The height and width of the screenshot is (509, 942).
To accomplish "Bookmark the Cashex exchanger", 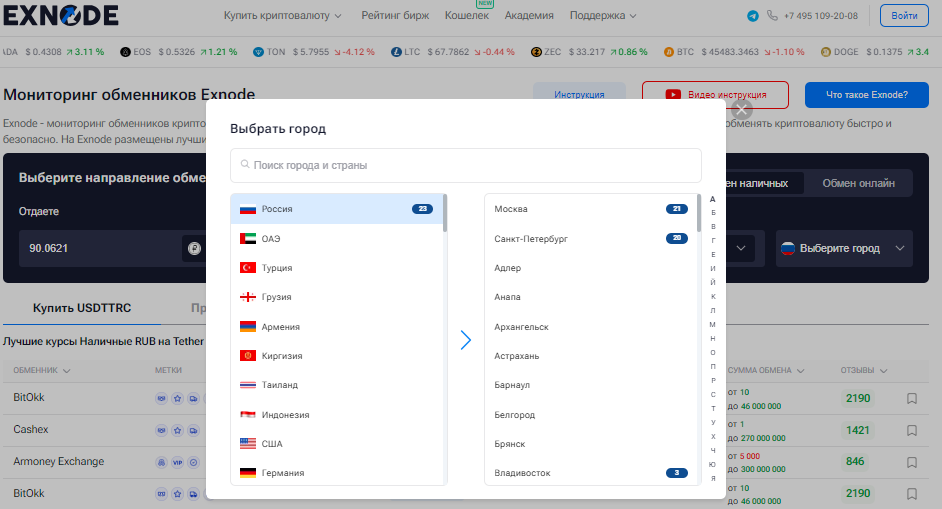I will click(x=911, y=430).
